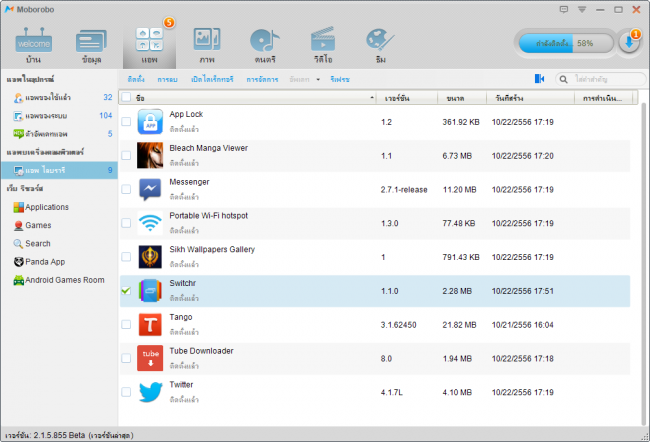
Task: Check the Bleach Manga Viewer checkbox
Action: 126,155
